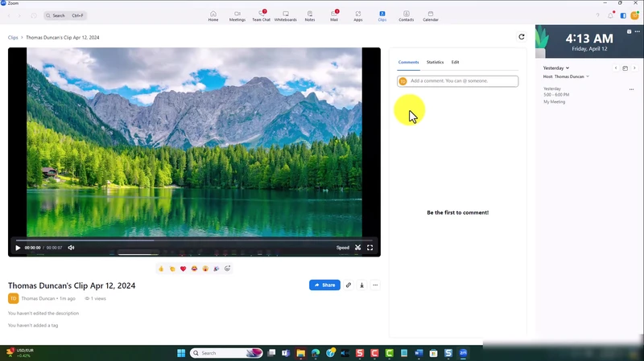Open the help question mark icon
This screenshot has height=361, width=644.
[597, 15]
